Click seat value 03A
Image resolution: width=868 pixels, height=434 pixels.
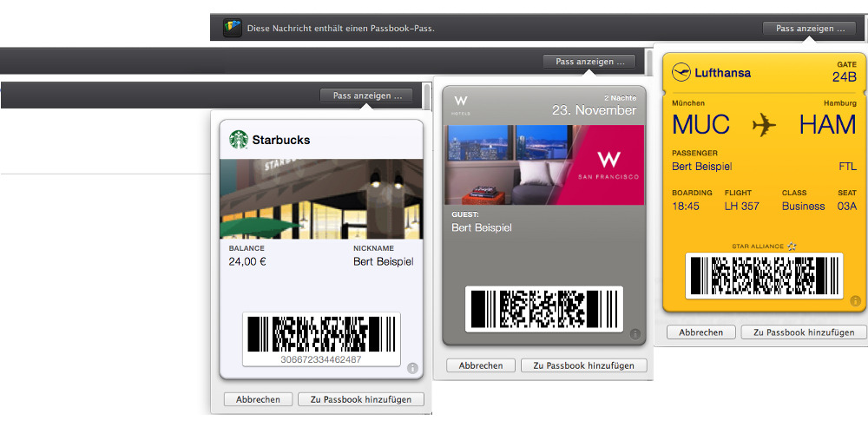point(846,206)
